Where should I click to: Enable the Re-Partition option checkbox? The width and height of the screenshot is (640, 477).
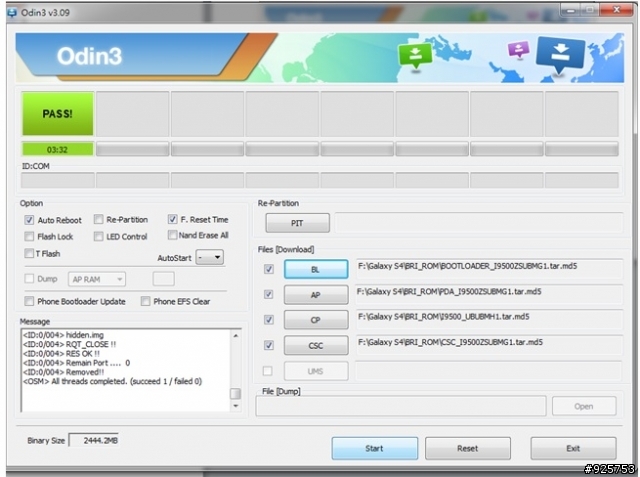98,220
